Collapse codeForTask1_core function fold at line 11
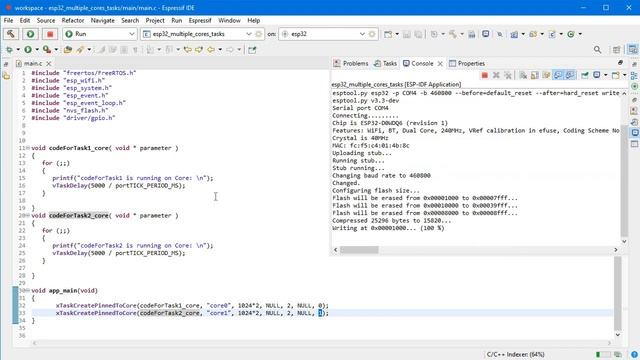 [28, 148]
